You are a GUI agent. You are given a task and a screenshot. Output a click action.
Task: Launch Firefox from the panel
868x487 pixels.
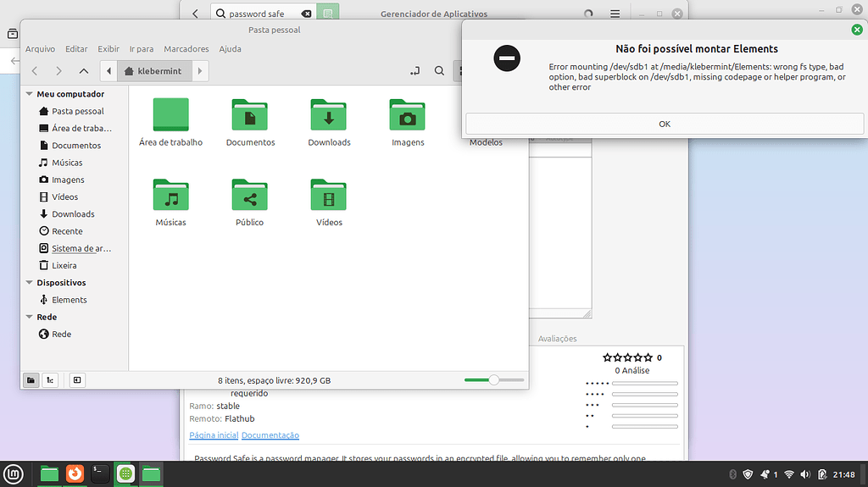pos(75,473)
